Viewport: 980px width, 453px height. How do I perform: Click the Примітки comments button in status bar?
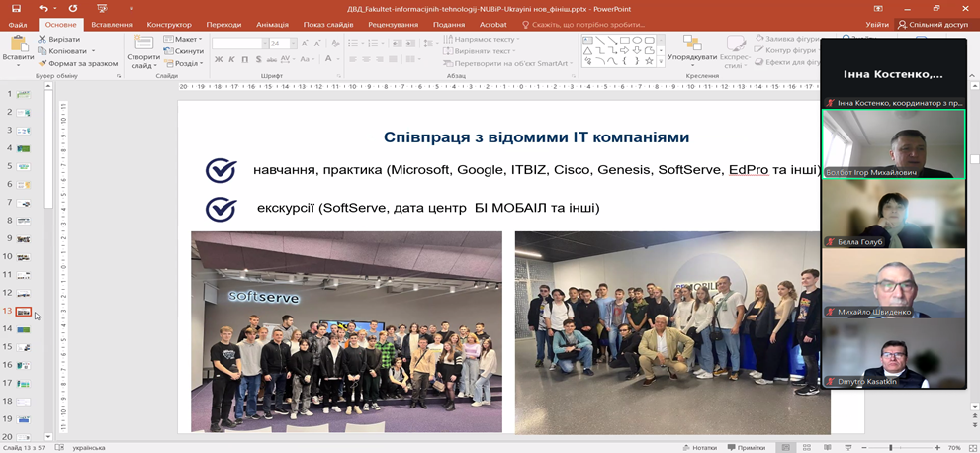[x=747, y=447]
